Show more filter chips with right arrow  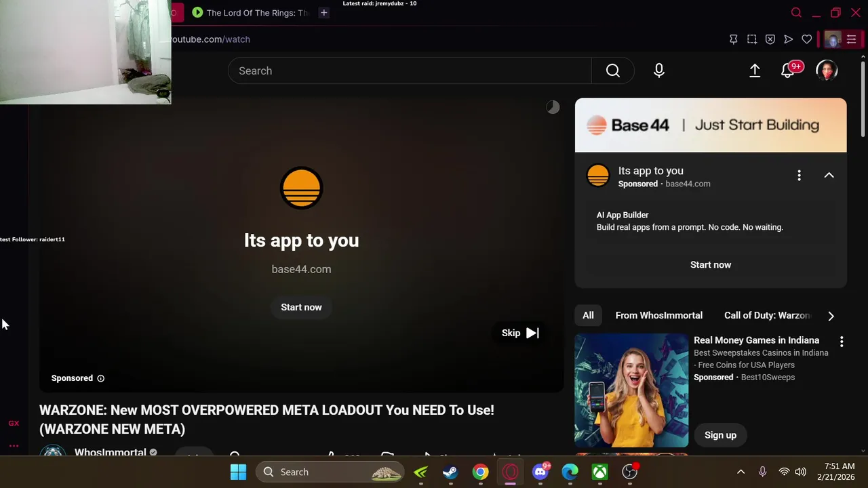click(831, 316)
